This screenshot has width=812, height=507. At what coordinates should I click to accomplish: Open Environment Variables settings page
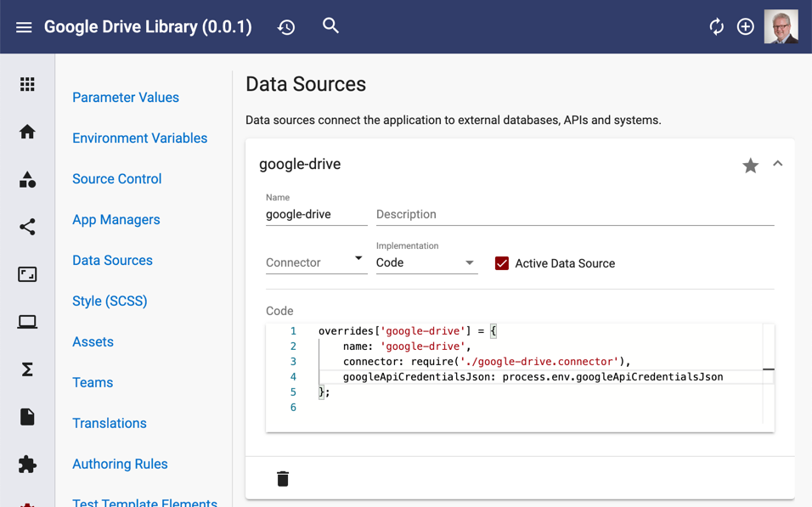(x=140, y=138)
